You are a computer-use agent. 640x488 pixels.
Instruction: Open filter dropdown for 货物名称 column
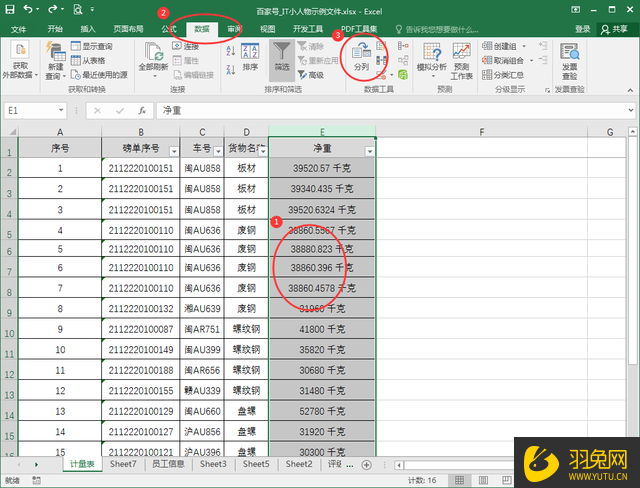263,152
